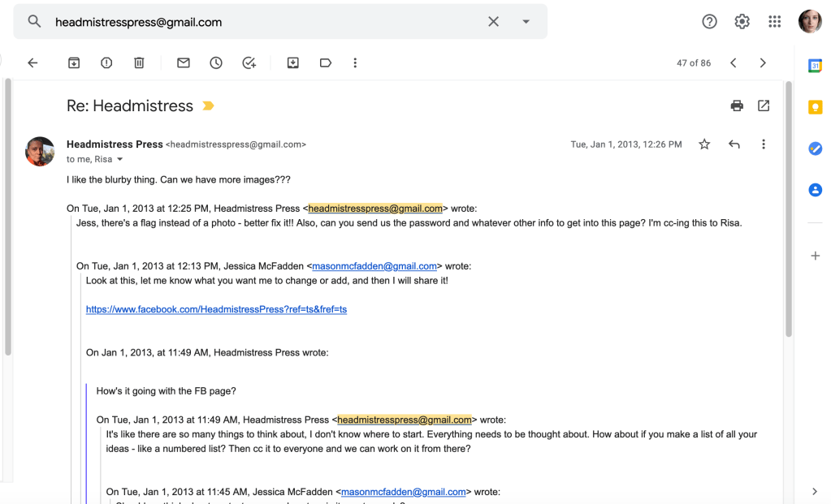Report this email as spam
The height and width of the screenshot is (504, 831).
click(x=106, y=63)
